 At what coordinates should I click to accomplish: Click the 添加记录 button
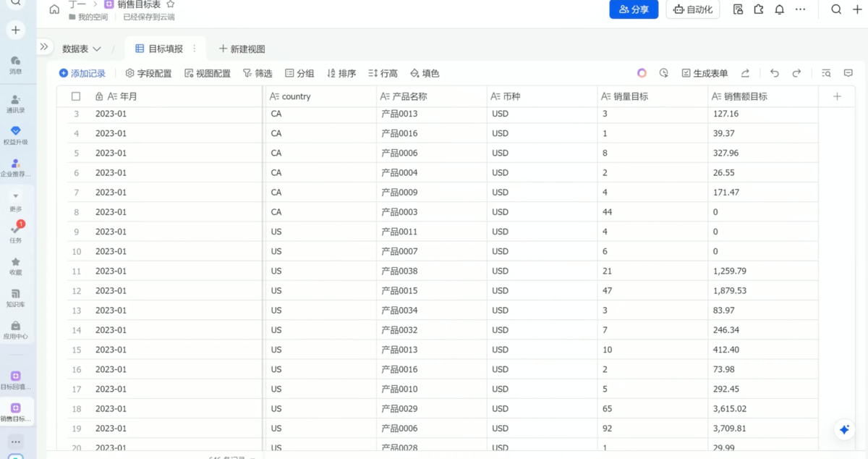[x=82, y=73]
